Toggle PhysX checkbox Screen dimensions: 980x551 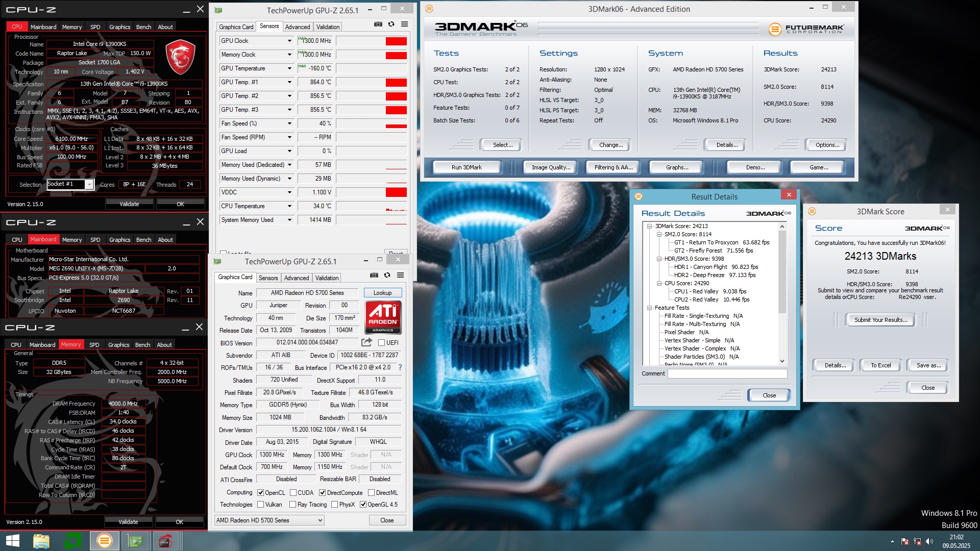click(335, 505)
